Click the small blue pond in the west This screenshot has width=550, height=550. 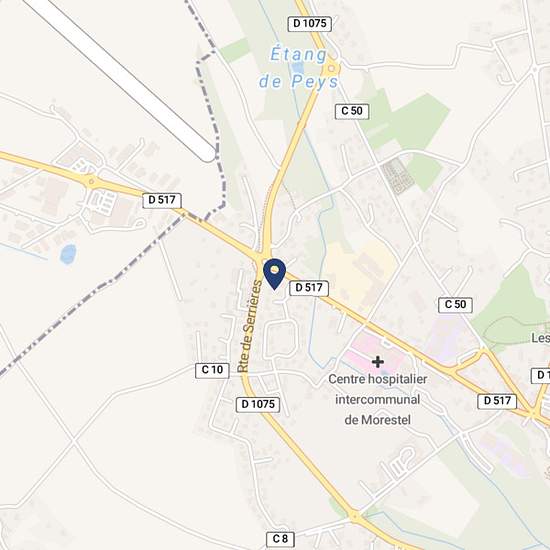coord(68,254)
